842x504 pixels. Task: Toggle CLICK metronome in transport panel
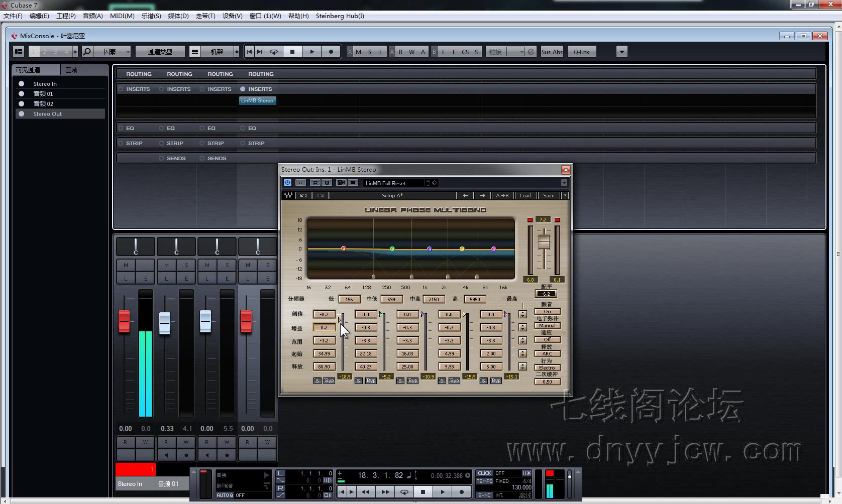coord(484,473)
